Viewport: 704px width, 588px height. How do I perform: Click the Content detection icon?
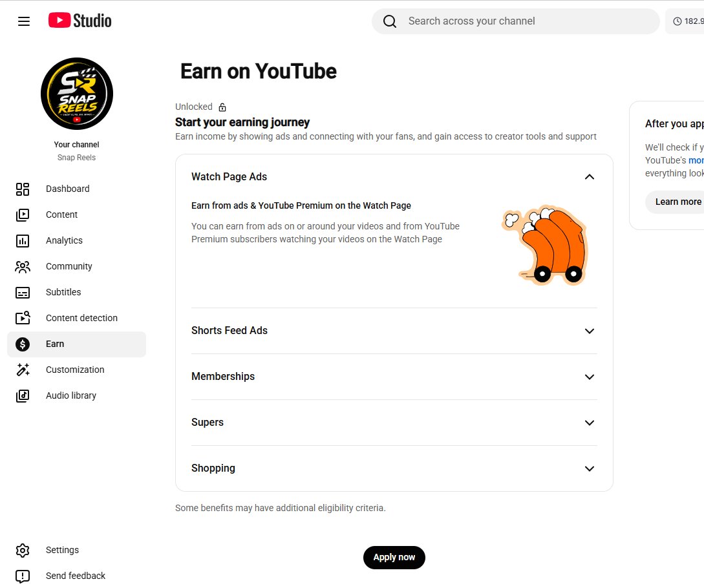[23, 319]
